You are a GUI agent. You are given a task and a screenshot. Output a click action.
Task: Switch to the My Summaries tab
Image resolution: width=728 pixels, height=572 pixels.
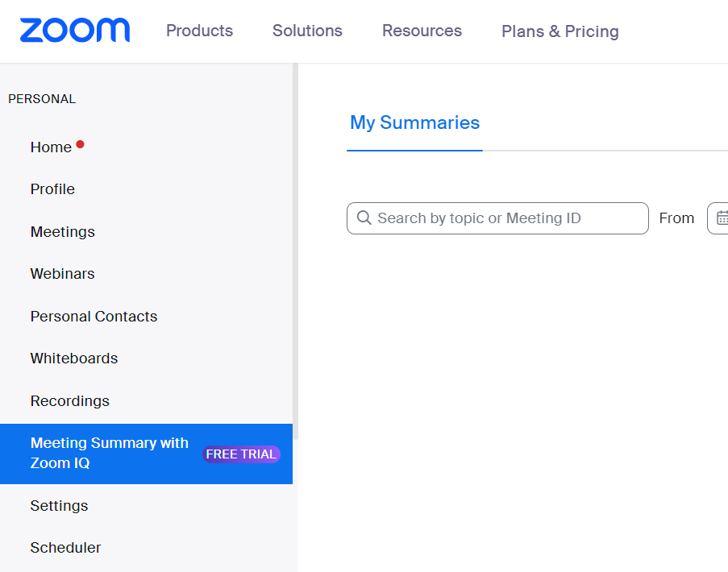point(414,122)
